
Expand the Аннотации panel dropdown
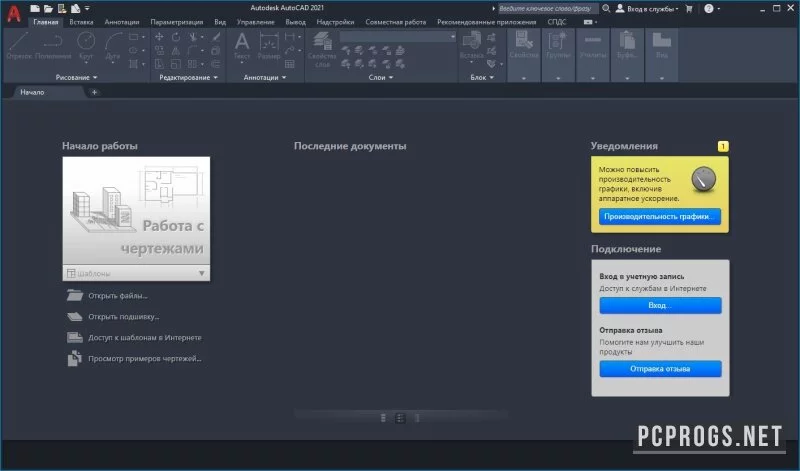tap(265, 78)
